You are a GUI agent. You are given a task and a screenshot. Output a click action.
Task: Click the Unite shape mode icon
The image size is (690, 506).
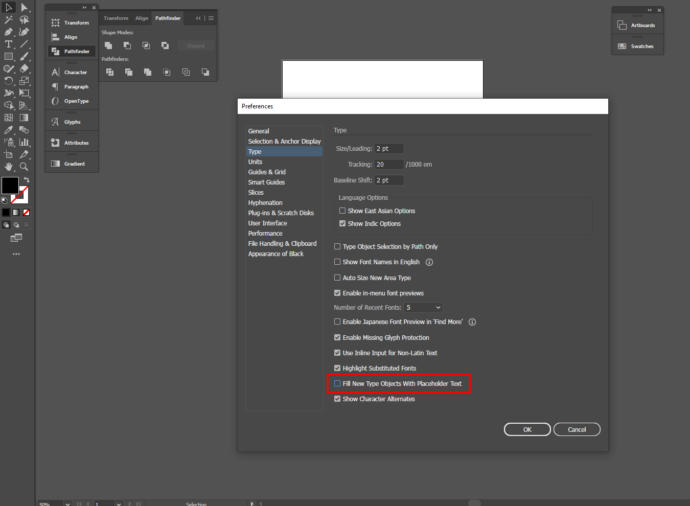click(x=108, y=45)
